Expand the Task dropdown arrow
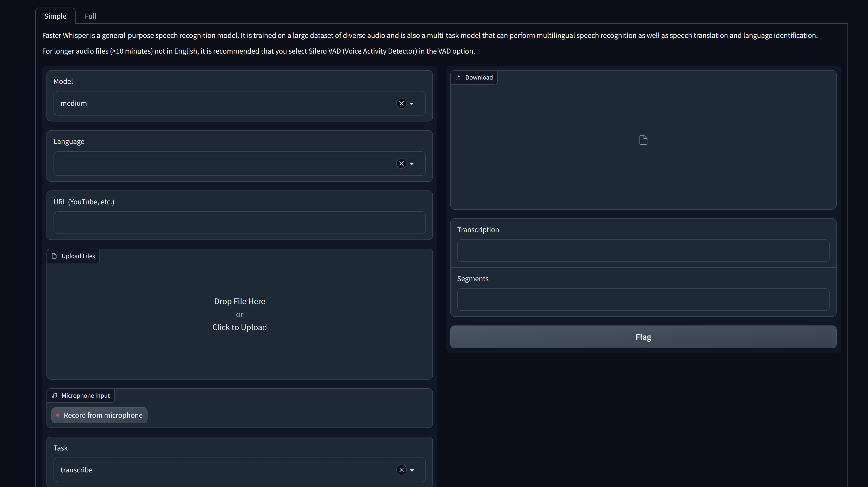868x487 pixels. point(412,470)
